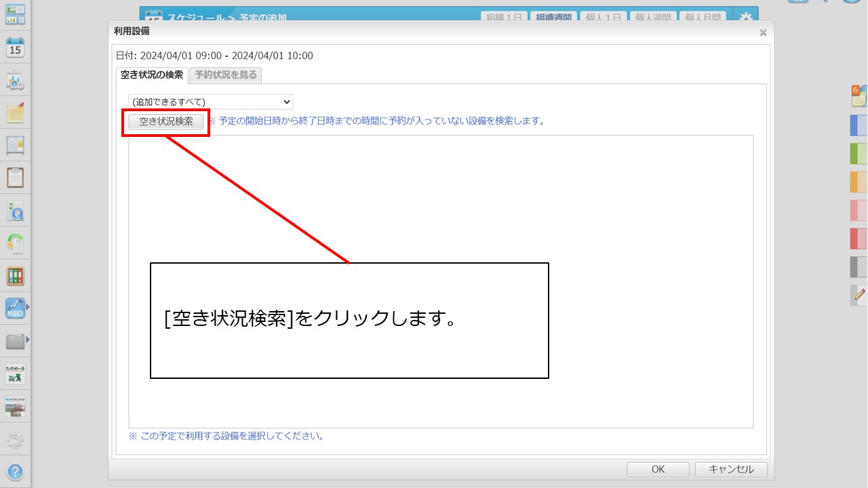This screenshot has width=868, height=488.
Task: Open the たのめーる shortcut icon
Action: [15, 373]
